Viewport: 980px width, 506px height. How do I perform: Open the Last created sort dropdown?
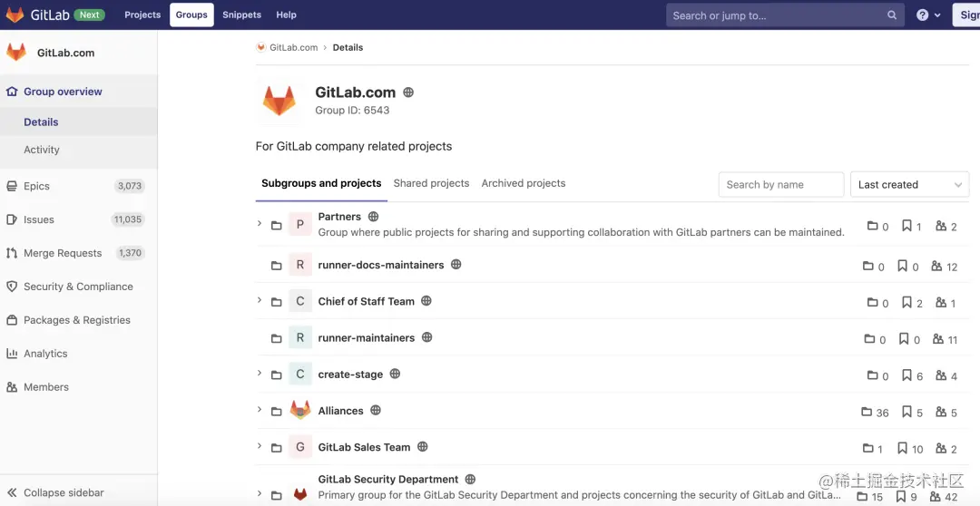tap(909, 184)
